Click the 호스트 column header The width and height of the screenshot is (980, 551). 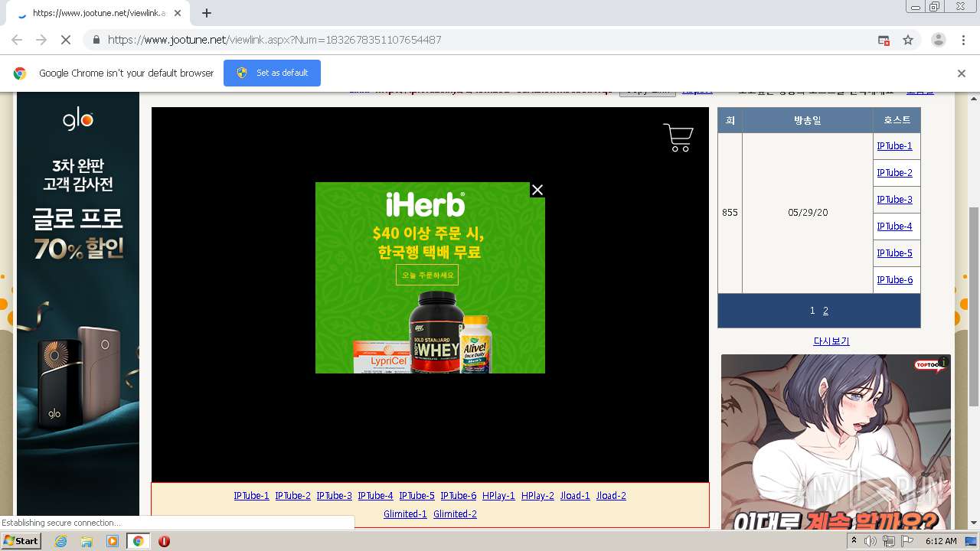coord(897,120)
